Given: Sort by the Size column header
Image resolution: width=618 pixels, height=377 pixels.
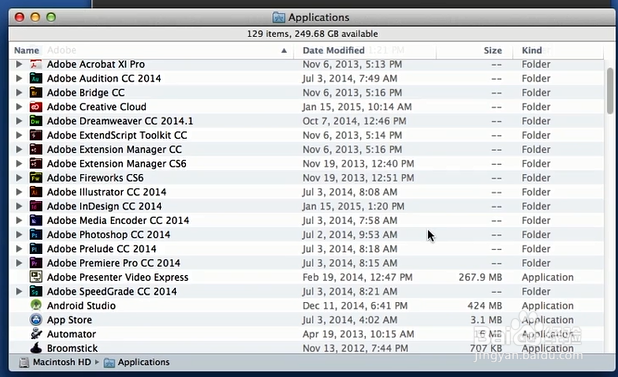Looking at the screenshot, I should (475, 50).
